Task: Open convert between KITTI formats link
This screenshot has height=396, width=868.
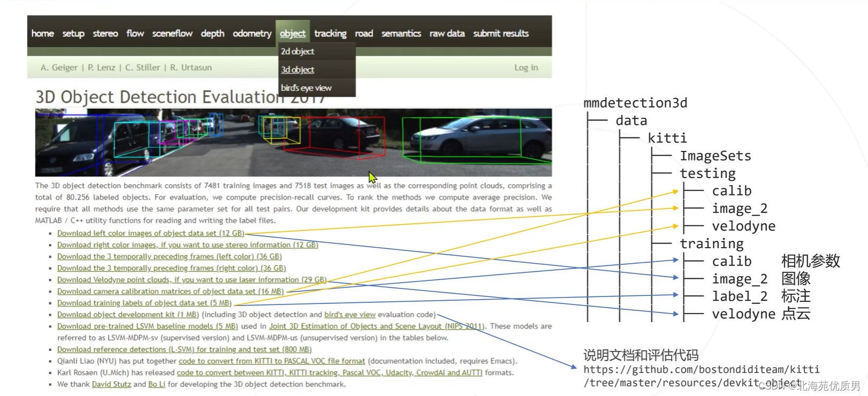Action: 330,373
